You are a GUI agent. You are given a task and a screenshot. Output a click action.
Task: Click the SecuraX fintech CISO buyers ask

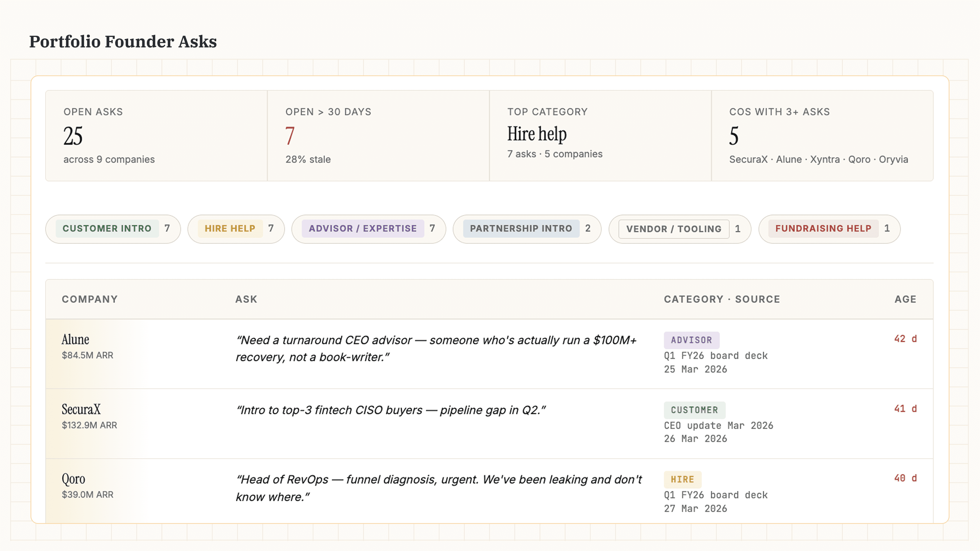[391, 410]
